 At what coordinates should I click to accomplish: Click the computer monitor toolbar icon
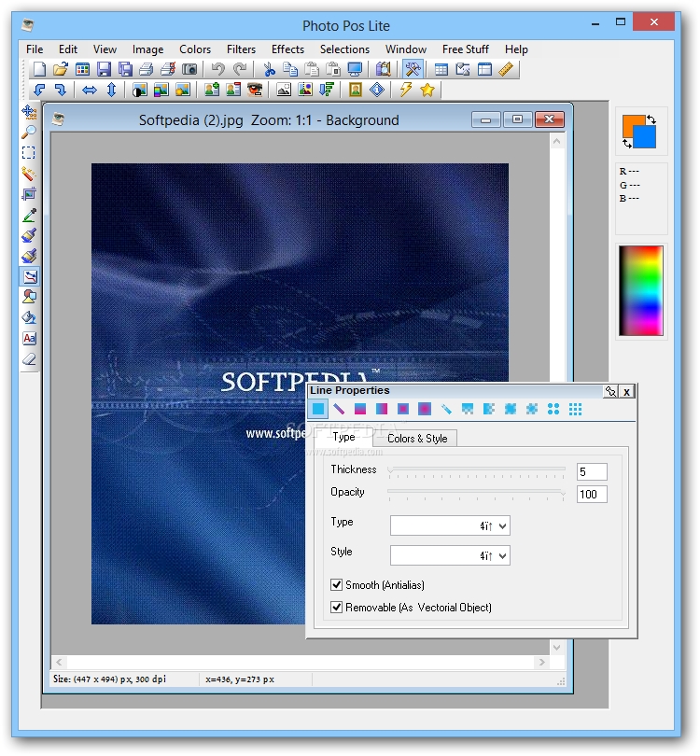click(x=355, y=69)
